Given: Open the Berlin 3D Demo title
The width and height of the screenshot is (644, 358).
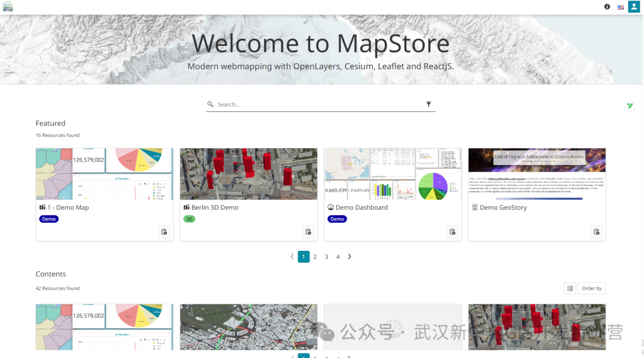Looking at the screenshot, I should (x=215, y=207).
